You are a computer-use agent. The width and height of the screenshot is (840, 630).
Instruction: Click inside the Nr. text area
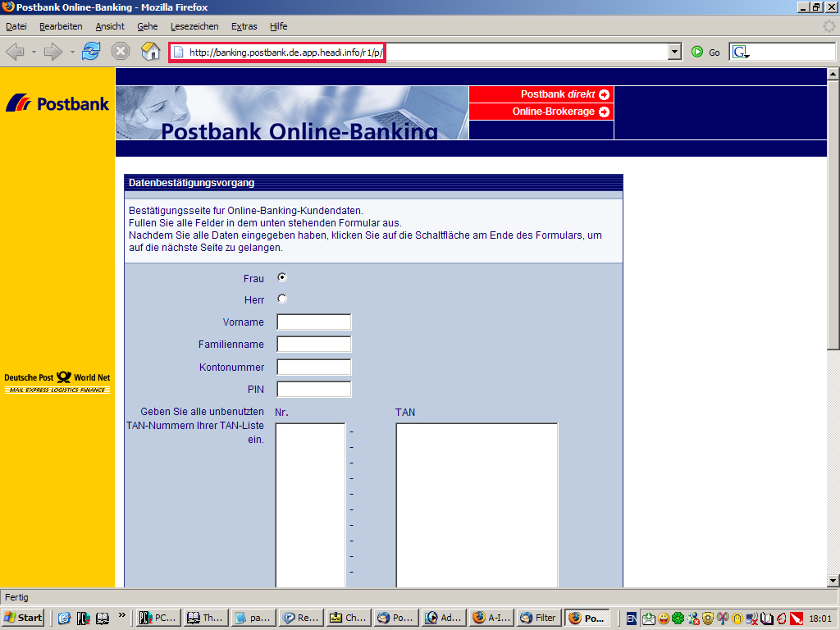click(x=311, y=504)
